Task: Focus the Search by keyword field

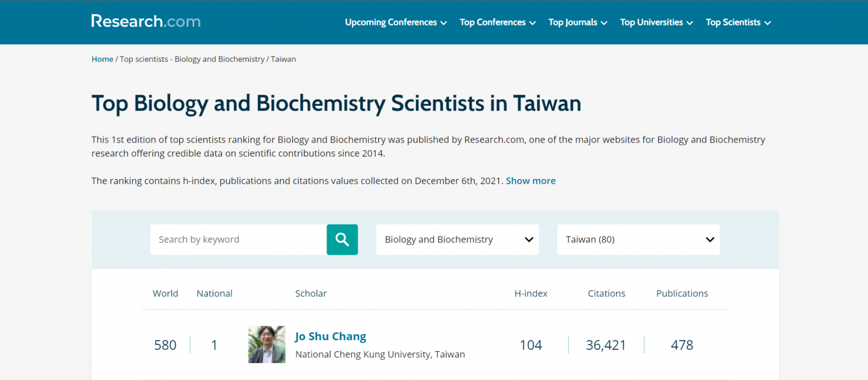Action: (x=238, y=240)
